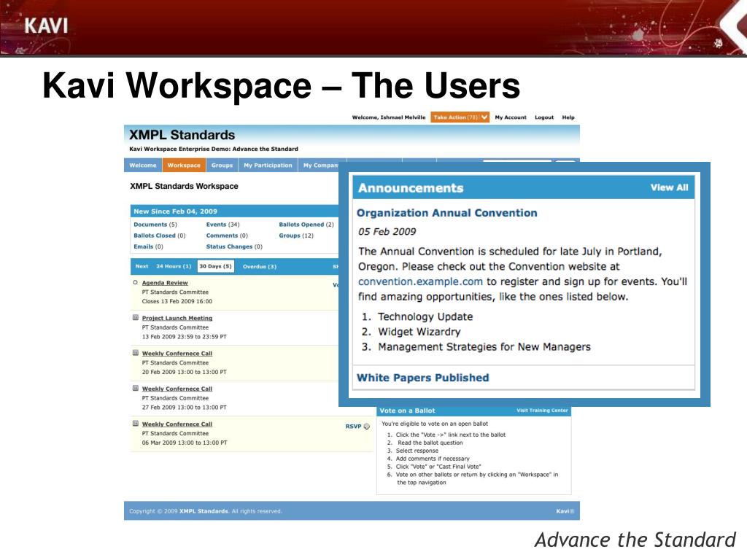The height and width of the screenshot is (560, 747).
Task: View Ballots Opened (2)
Action: point(306,225)
